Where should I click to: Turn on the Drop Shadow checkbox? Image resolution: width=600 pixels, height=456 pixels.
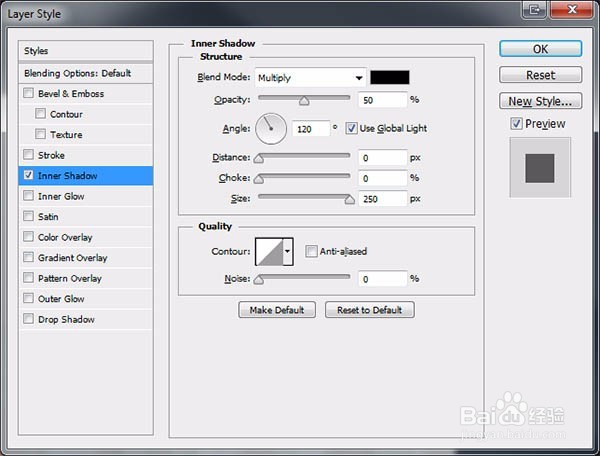pos(28,319)
